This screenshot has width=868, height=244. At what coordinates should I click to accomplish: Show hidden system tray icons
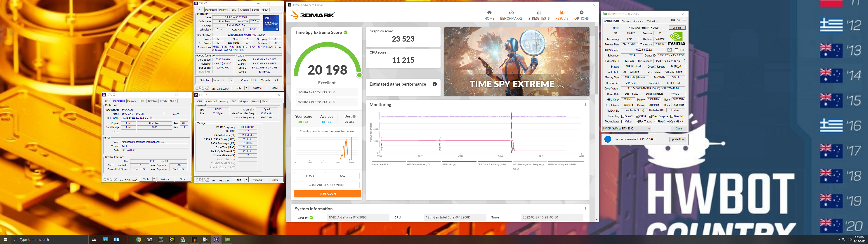coord(839,240)
